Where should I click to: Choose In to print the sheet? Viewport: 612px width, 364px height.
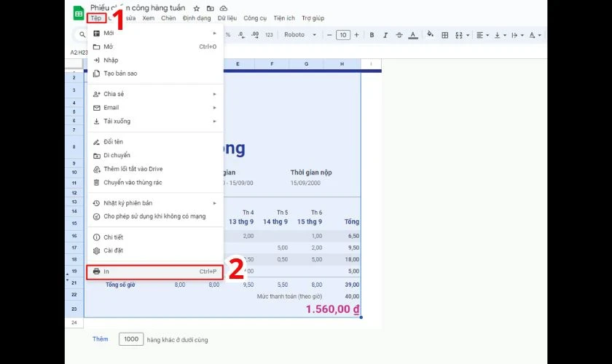click(154, 272)
